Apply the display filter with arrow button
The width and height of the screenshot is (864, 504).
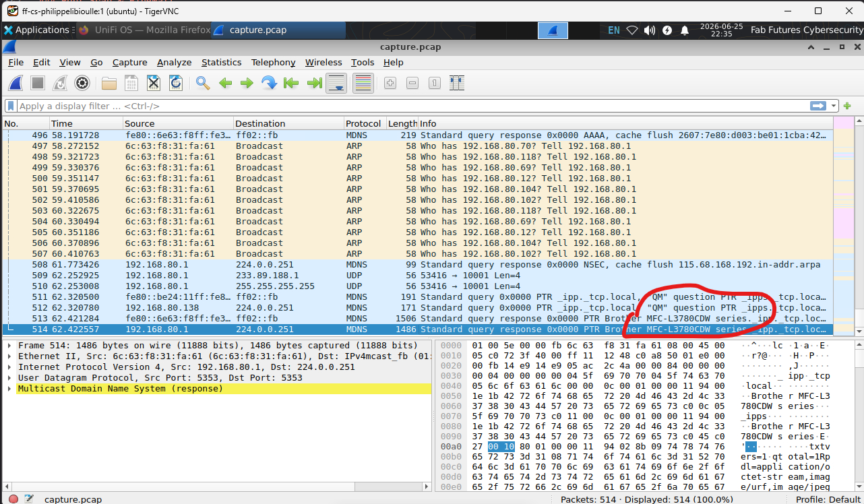tap(819, 106)
